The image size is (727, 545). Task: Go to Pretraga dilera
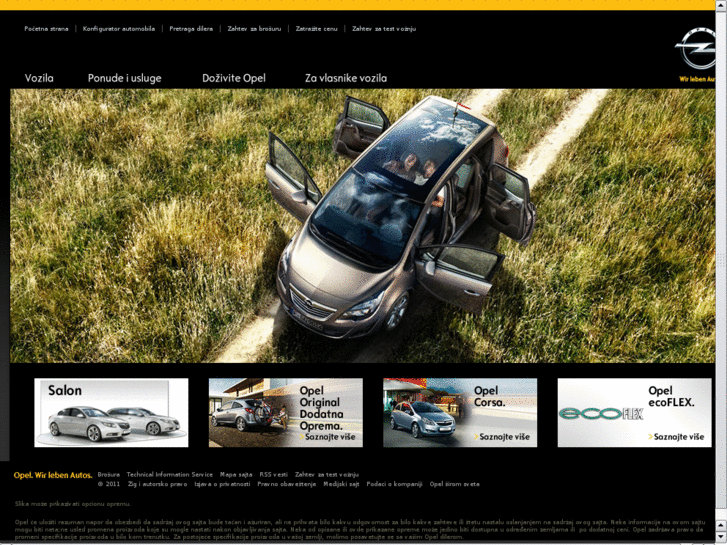191,29
